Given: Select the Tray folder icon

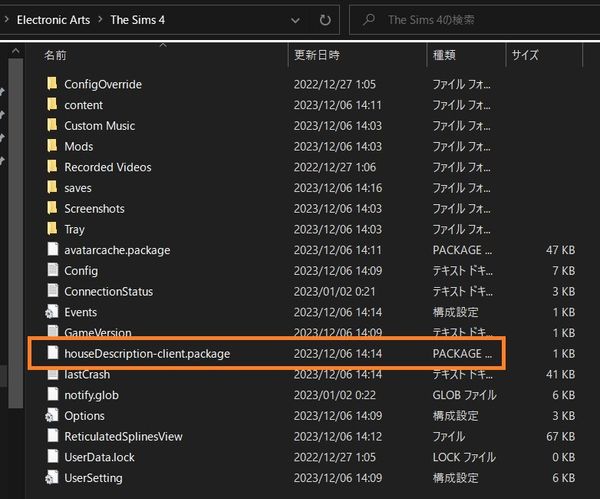Looking at the screenshot, I should (52, 228).
